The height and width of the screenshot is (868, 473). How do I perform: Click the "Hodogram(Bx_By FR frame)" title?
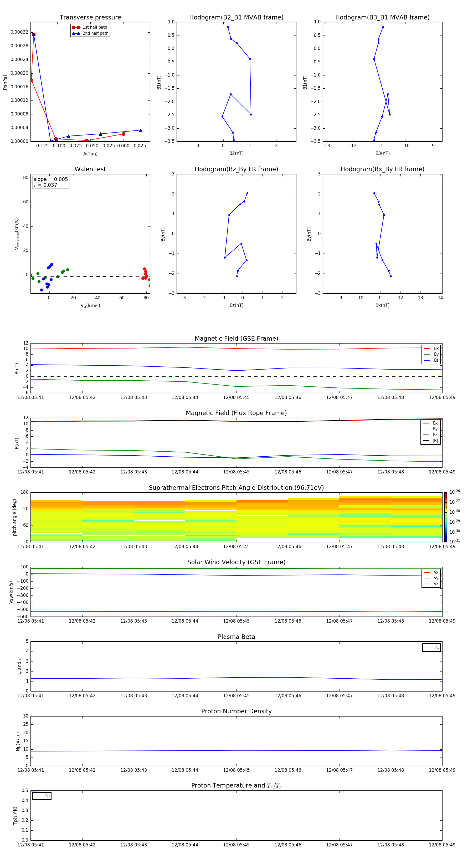tap(382, 169)
